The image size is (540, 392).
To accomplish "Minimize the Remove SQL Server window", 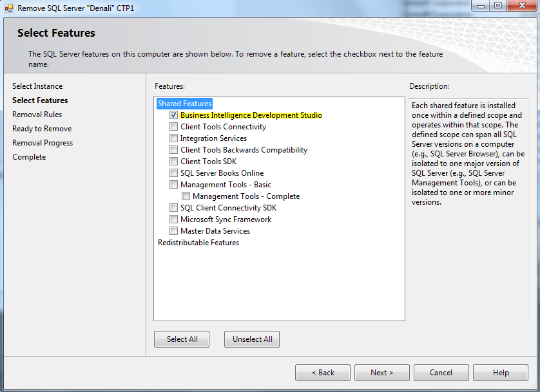I will (x=481, y=6).
